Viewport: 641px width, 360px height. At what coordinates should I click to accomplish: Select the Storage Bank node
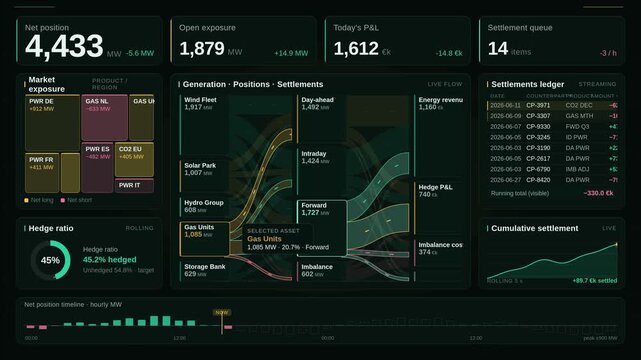coord(204,271)
